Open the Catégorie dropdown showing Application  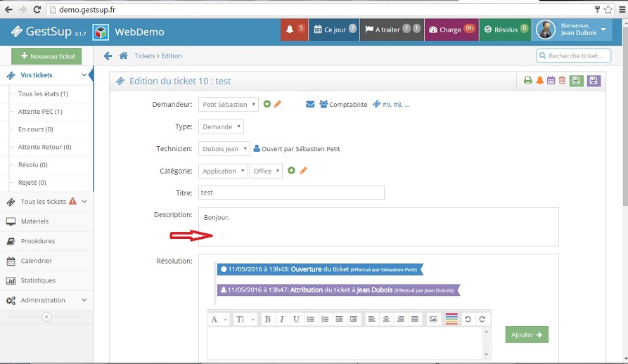pos(223,171)
